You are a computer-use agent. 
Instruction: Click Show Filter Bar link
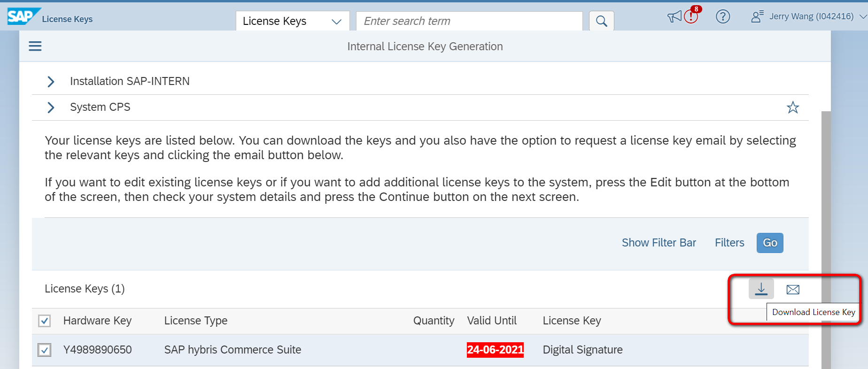(x=659, y=243)
